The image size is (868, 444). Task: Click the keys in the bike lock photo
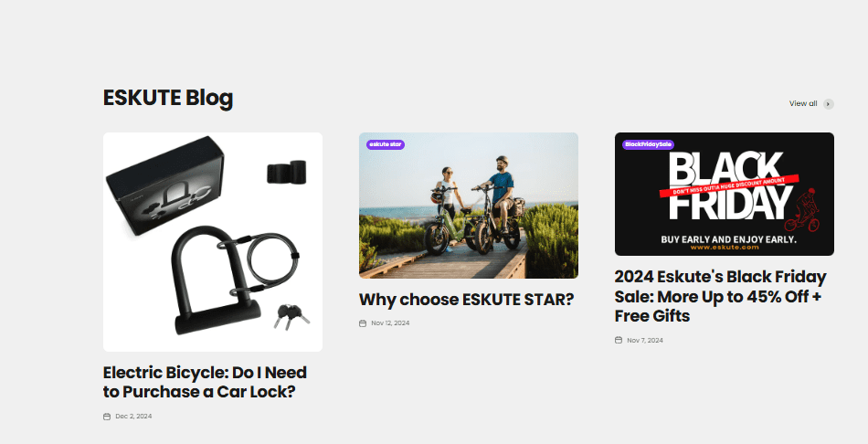[x=291, y=316]
